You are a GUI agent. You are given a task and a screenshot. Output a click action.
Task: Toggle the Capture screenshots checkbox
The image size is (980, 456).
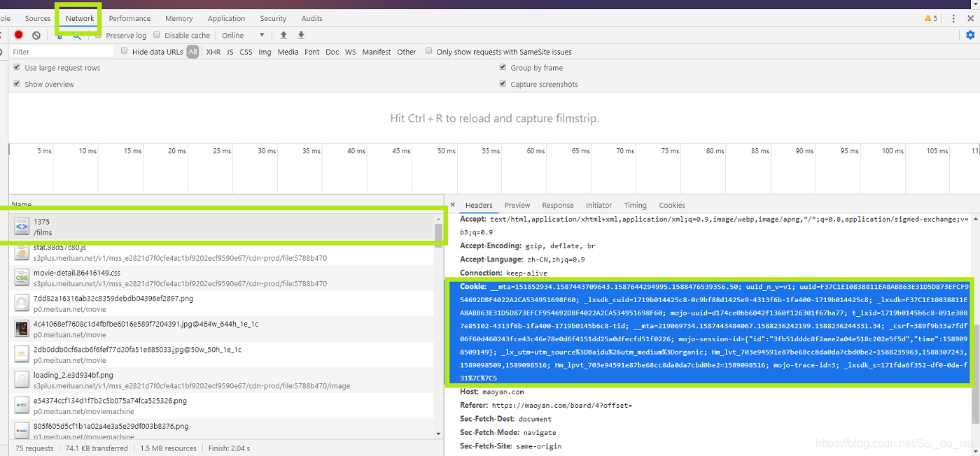503,83
